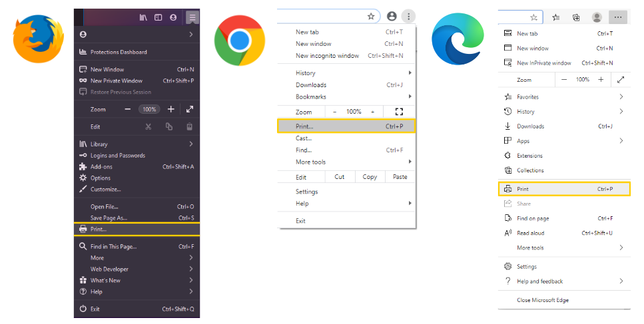Select New incognito window in Chrome
Screen dimensions: 644x324
pos(347,56)
